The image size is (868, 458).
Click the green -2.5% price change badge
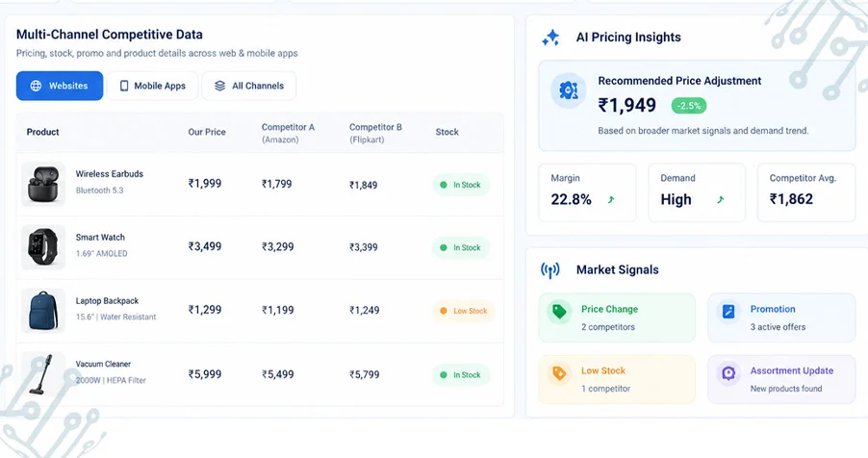(689, 106)
